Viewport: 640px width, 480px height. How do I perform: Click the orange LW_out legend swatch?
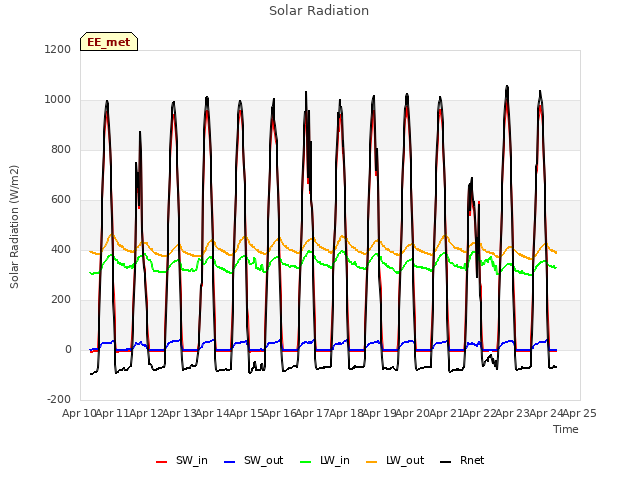point(372,462)
